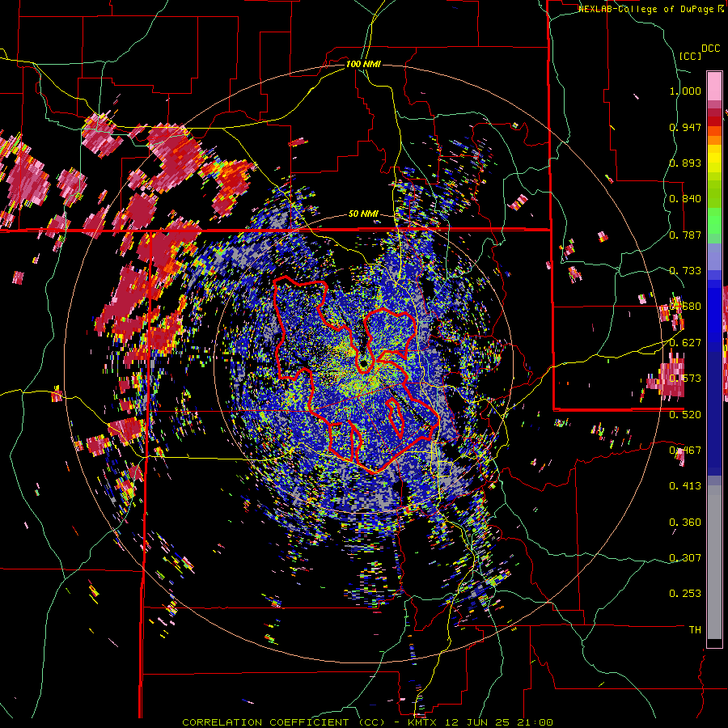Click the 12 JUN 25 date text
This screenshot has height=728, width=728.
coord(479,722)
